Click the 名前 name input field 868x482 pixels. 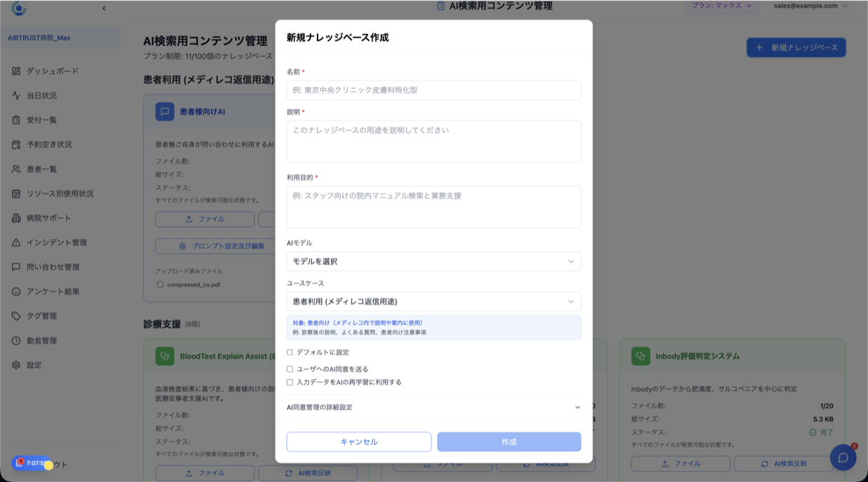tap(433, 90)
